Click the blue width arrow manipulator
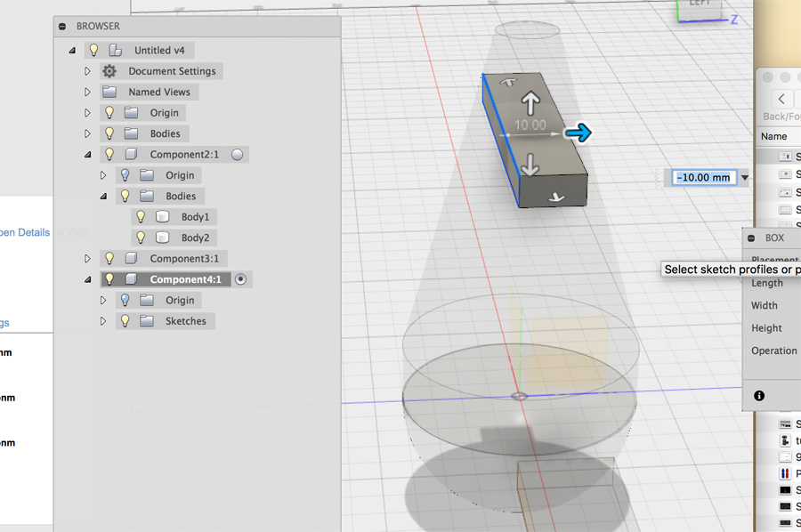This screenshot has height=532, width=801. 578,133
